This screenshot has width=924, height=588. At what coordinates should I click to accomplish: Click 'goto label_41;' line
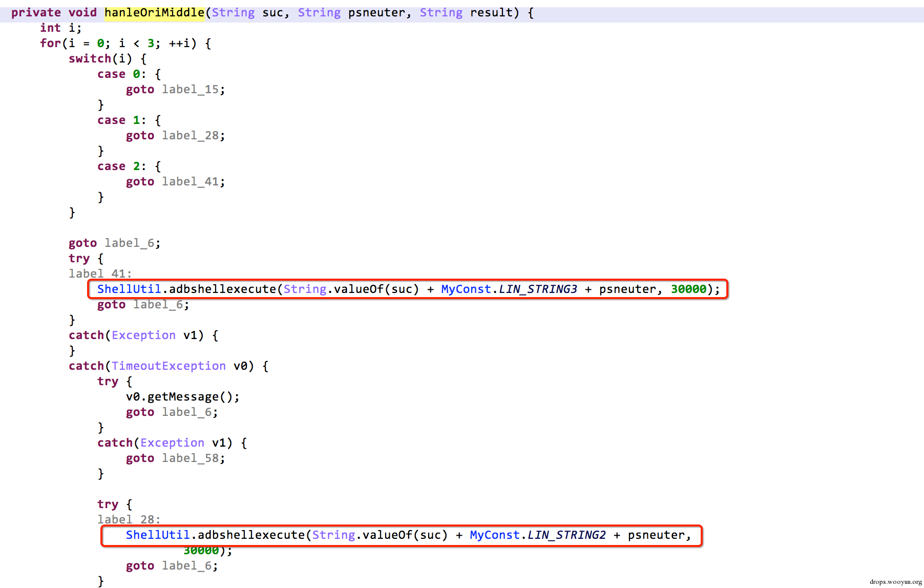pos(176,182)
